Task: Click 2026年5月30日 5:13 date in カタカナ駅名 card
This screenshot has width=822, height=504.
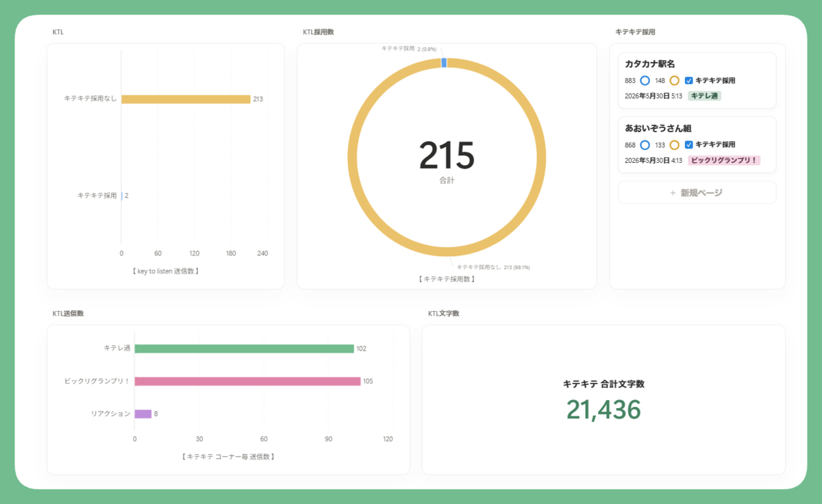Action: (653, 96)
